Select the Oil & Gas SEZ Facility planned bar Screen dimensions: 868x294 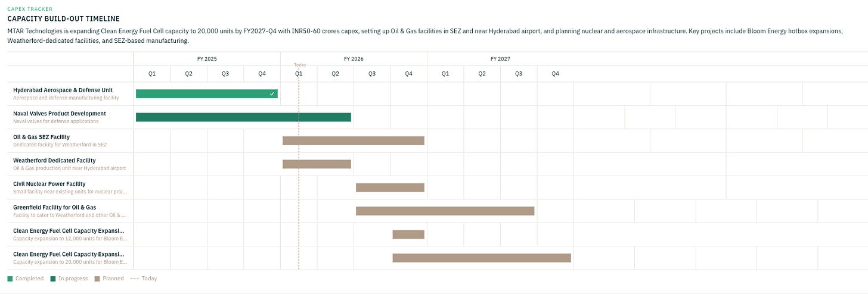[354, 141]
